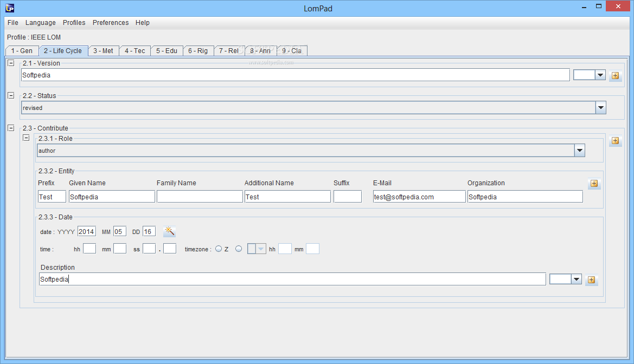Click the Given Name input field
634x364 pixels.
(x=112, y=197)
